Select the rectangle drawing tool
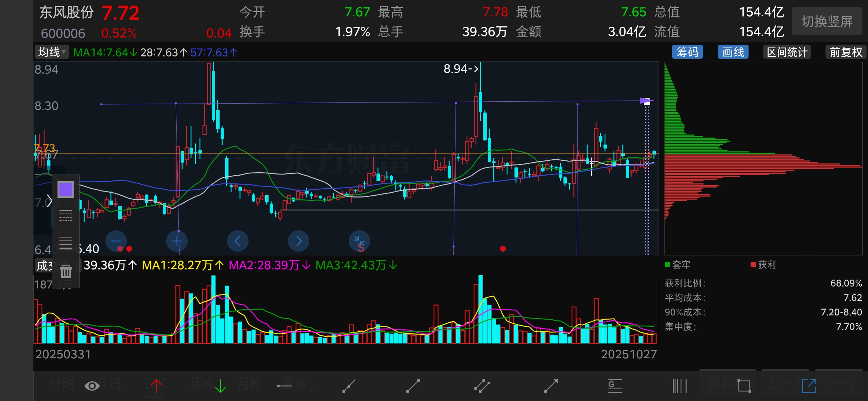The image size is (868, 401). point(744,386)
